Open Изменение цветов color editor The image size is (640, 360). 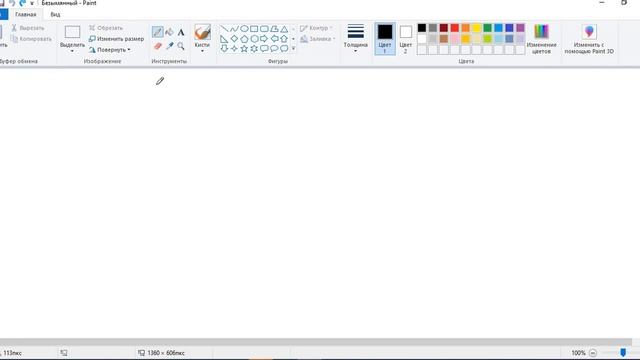541,39
